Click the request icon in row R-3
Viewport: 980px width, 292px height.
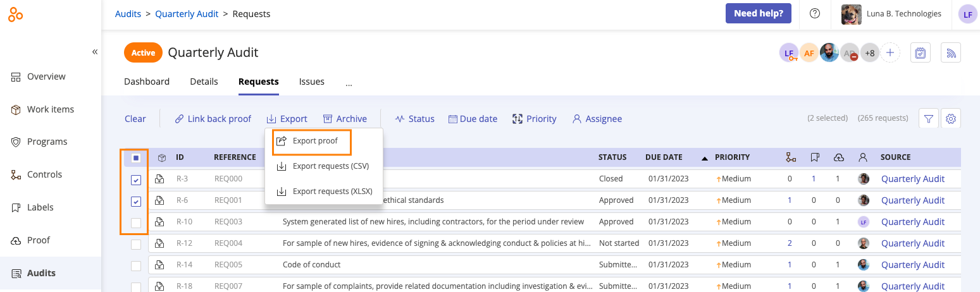coord(160,179)
